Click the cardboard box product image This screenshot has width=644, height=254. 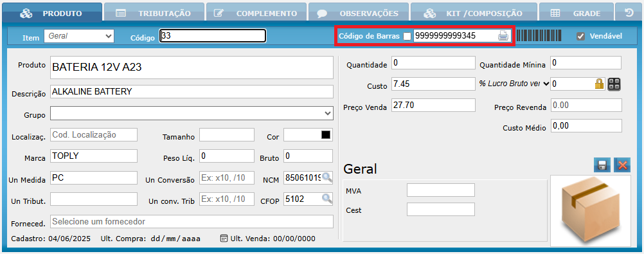point(591,211)
